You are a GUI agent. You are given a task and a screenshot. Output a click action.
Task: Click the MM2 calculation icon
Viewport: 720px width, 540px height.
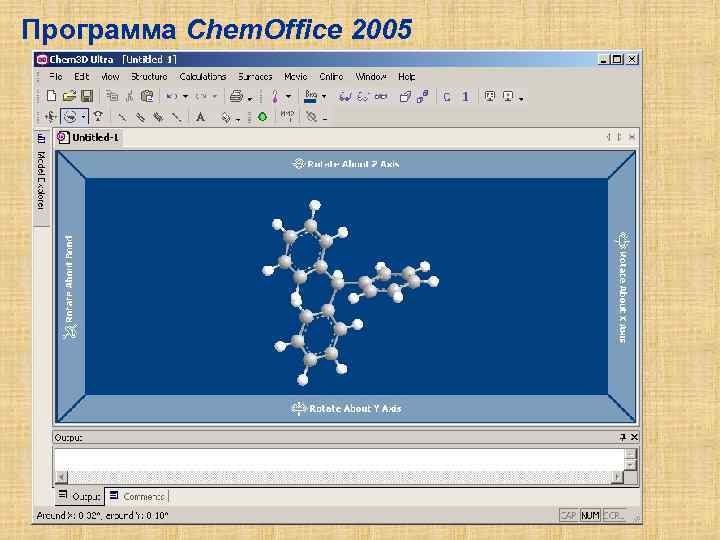point(287,116)
